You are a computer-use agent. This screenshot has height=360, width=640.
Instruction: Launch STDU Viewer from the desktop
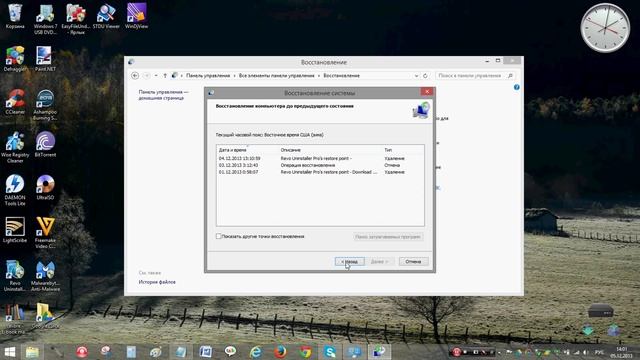(106, 16)
